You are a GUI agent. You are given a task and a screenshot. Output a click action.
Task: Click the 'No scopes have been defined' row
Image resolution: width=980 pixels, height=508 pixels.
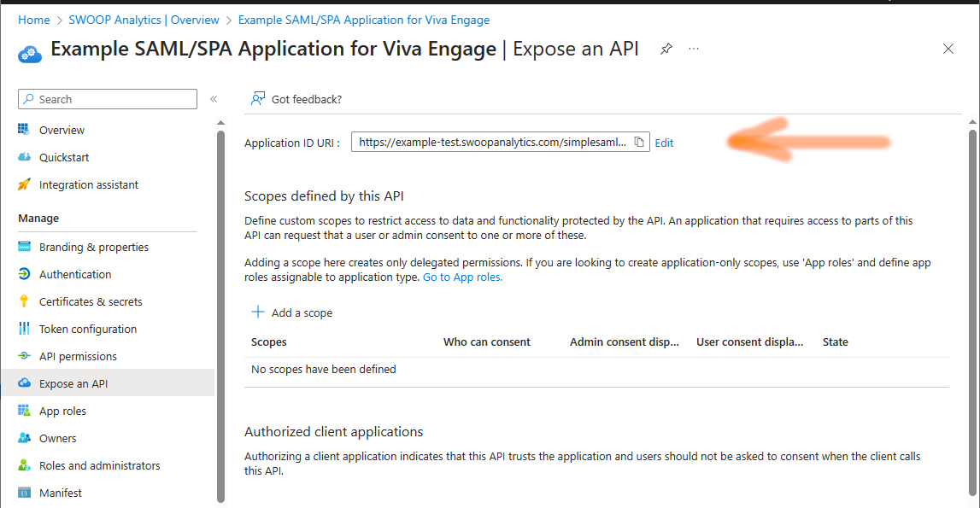[x=597, y=370]
